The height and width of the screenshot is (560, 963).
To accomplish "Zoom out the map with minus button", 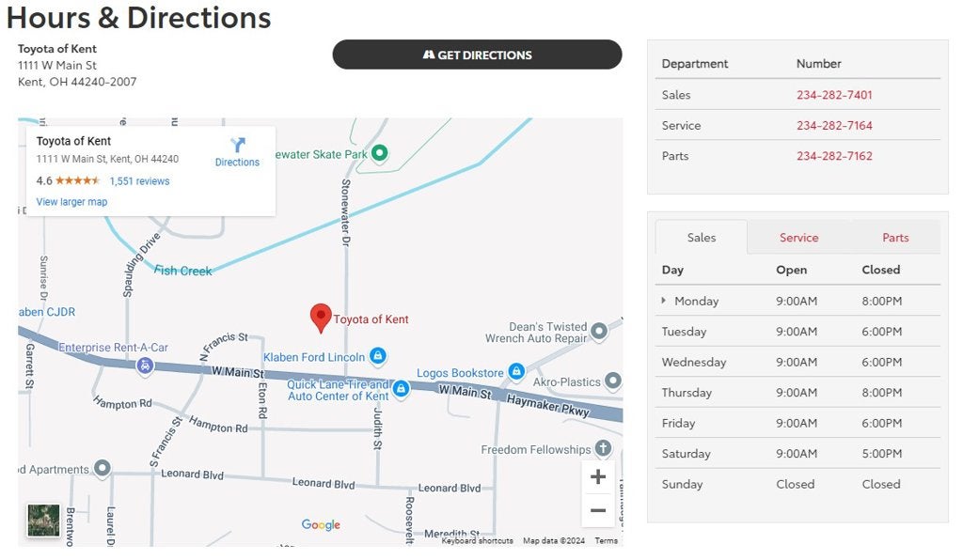I will pyautogui.click(x=598, y=509).
